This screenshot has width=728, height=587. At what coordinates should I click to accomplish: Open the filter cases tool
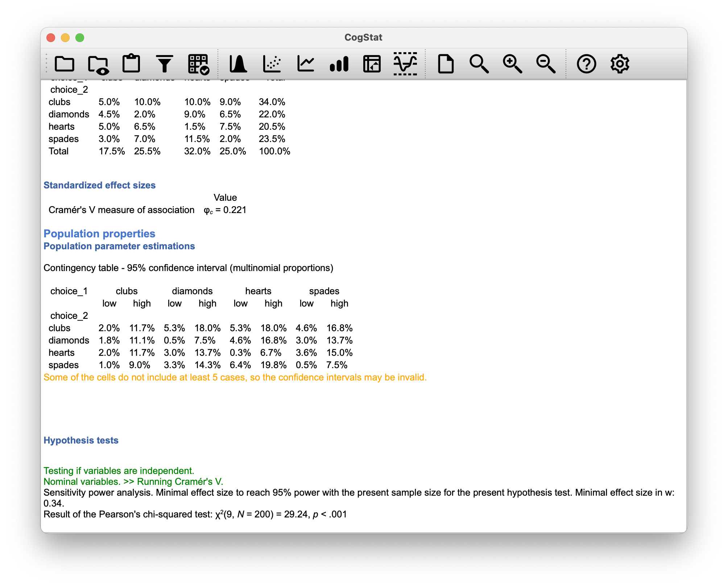tap(164, 64)
